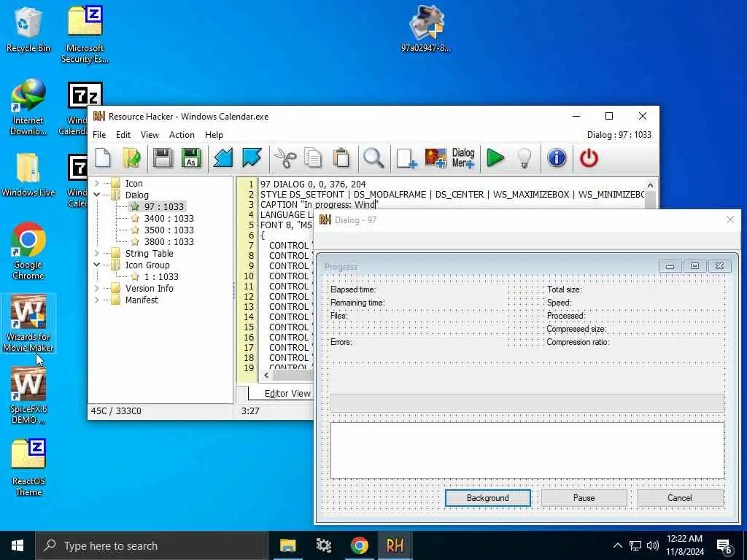Viewport: 747px width, 560px height.
Task: Collapse the Icon Group folder
Action: pos(97,265)
